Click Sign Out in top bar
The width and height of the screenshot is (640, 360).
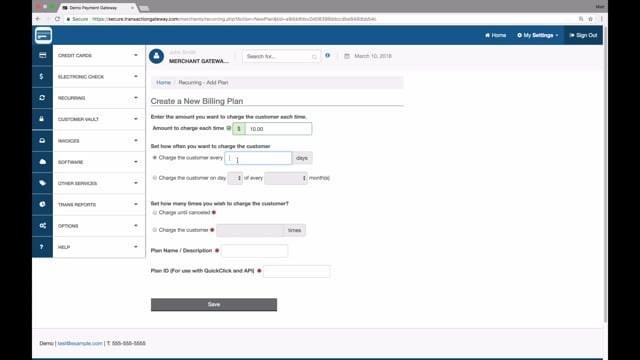(583, 35)
